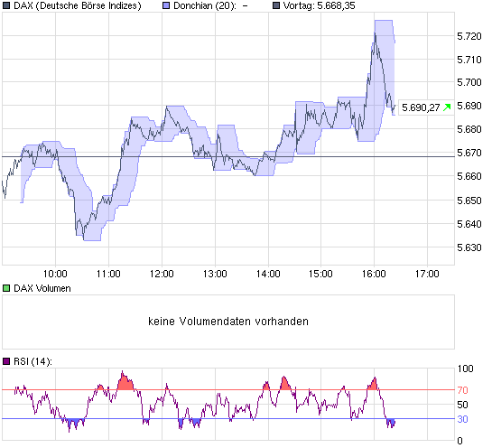This screenshot has height=448, width=492.
Task: Click the 17:00 time axis label
Action: [427, 274]
